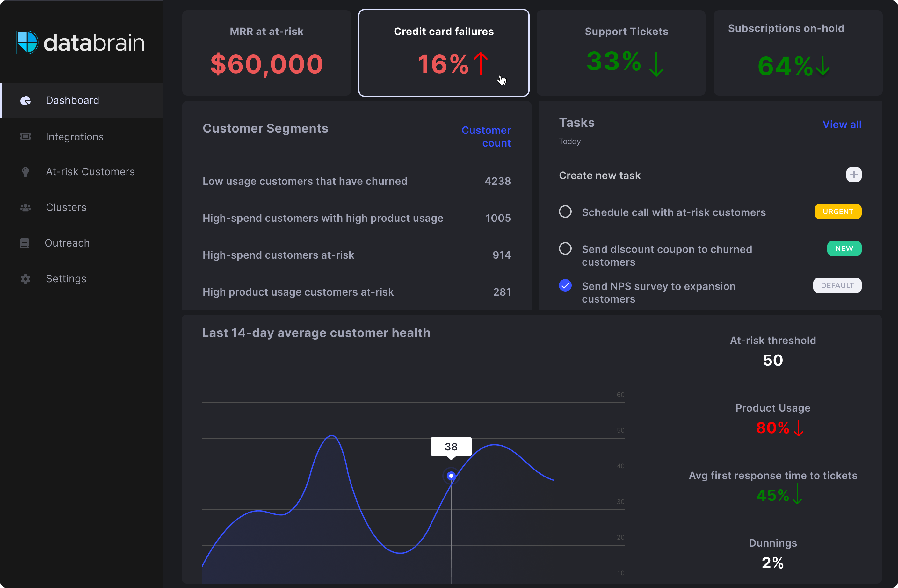
Task: Click the Clusters people icon
Action: 25,207
